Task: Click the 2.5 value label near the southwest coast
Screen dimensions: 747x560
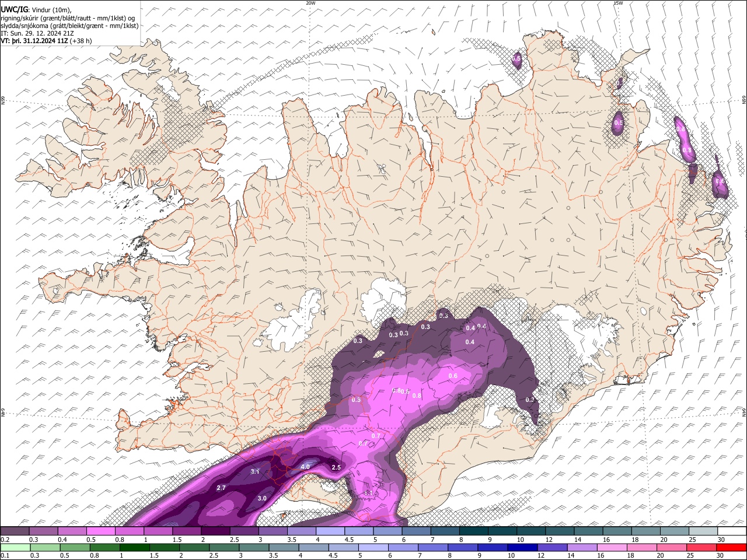Action: 336,468
